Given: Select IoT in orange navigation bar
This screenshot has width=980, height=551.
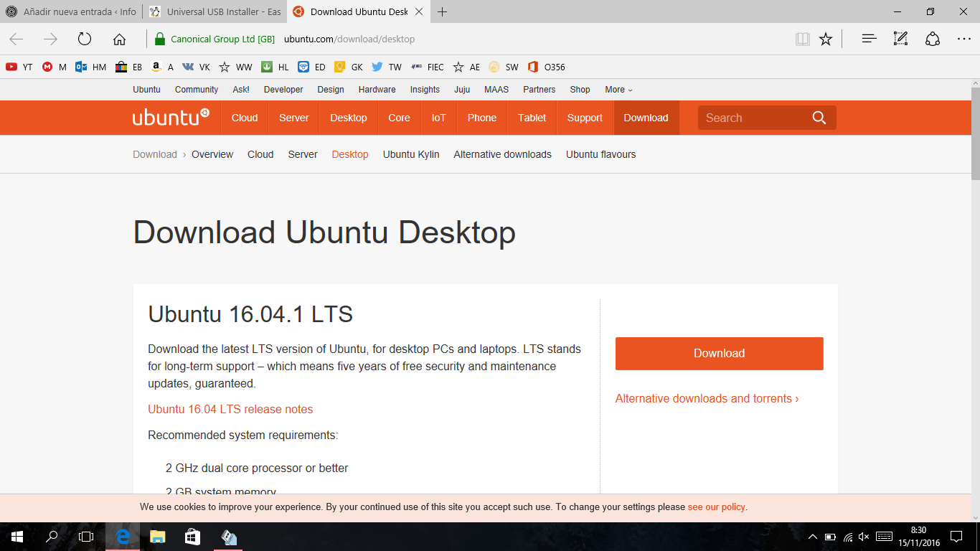Looking at the screenshot, I should click(x=438, y=118).
